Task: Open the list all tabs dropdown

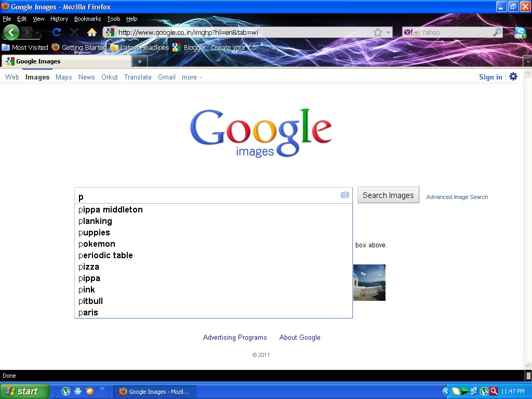Action: point(528,61)
